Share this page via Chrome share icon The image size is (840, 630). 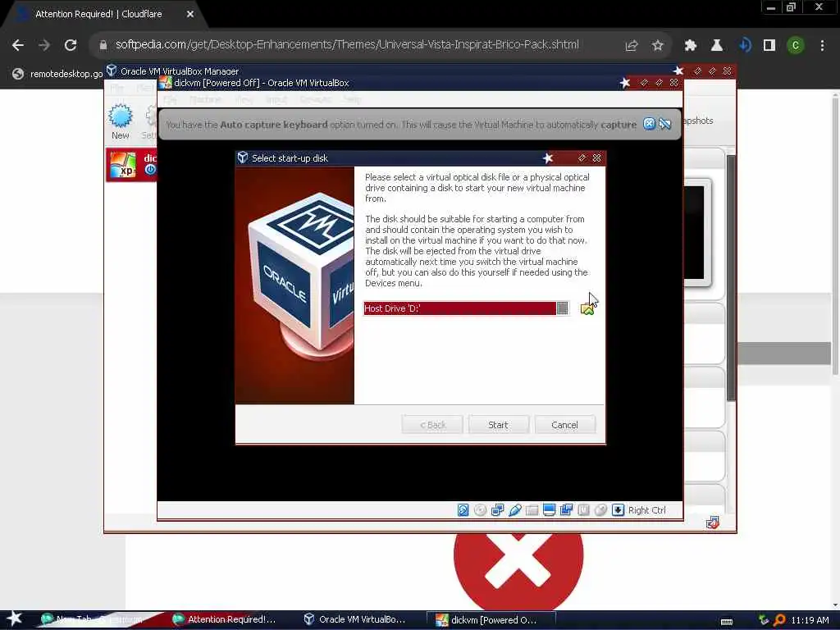point(632,46)
